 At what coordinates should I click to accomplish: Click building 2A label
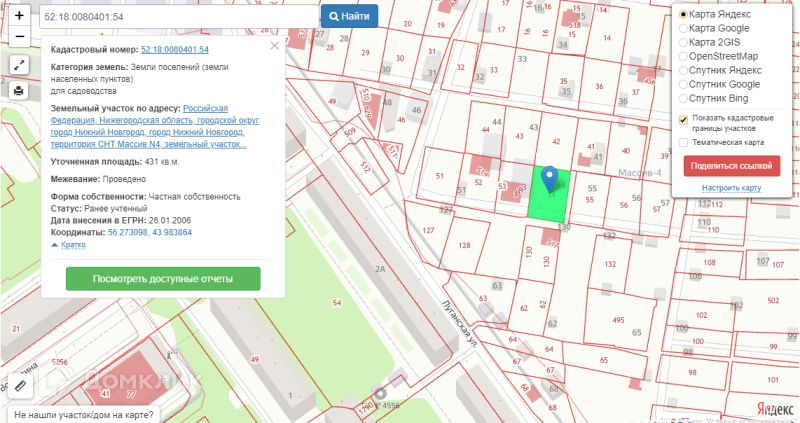[x=380, y=268]
